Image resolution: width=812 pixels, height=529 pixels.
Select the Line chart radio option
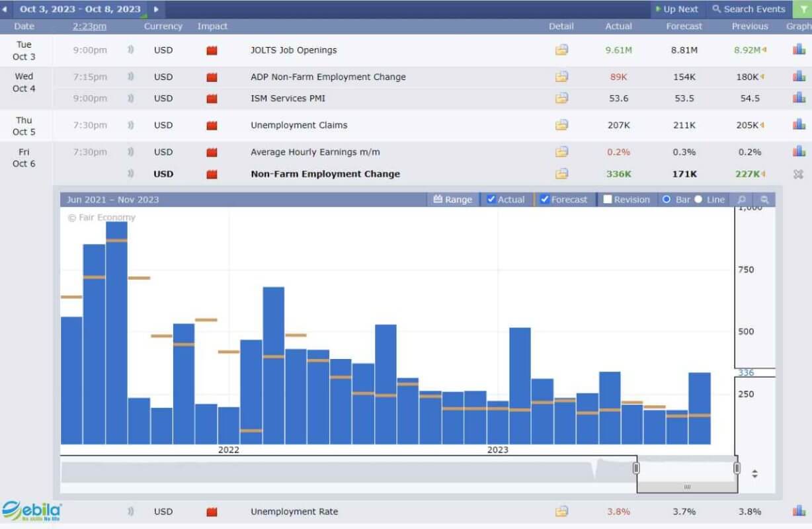click(x=698, y=200)
